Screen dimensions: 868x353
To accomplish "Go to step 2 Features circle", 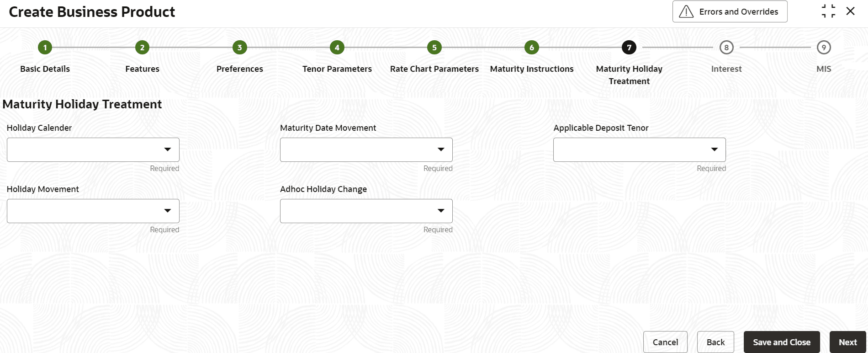I will click(x=142, y=47).
